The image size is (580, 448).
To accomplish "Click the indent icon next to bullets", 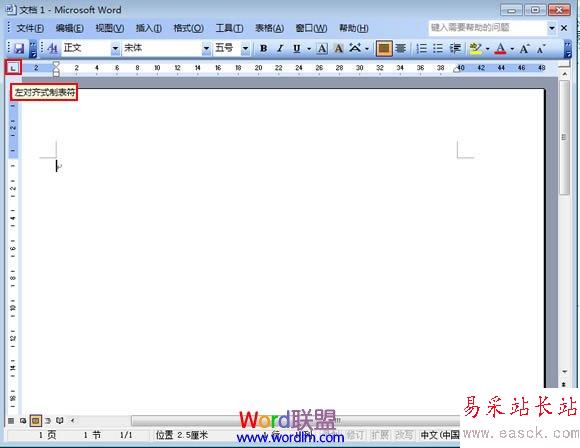I will click(x=455, y=48).
